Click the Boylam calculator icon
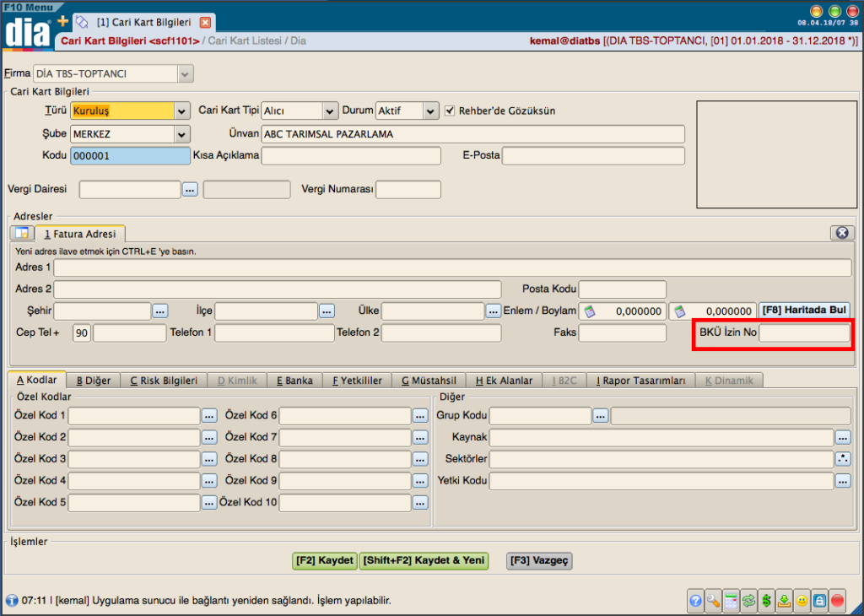864x616 pixels. tap(680, 311)
